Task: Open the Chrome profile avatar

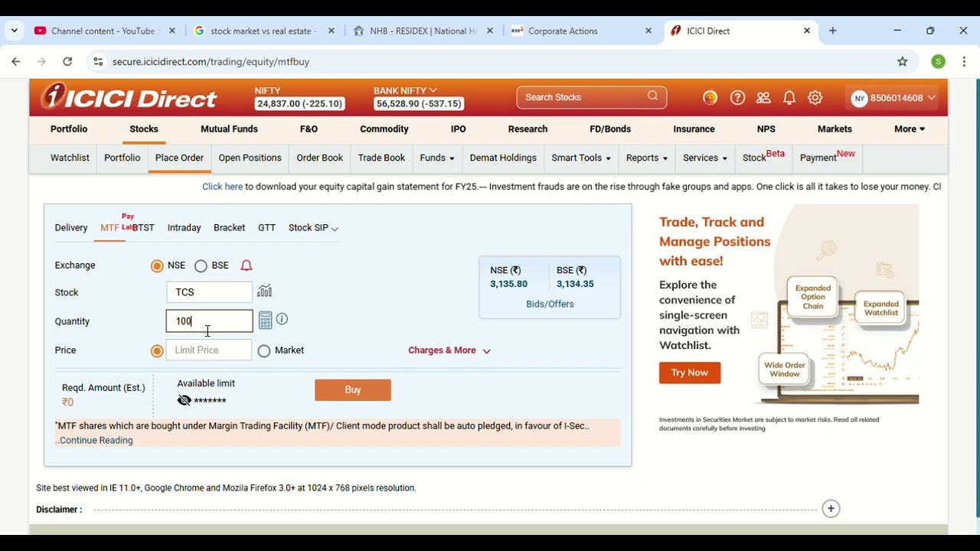Action: 939,62
